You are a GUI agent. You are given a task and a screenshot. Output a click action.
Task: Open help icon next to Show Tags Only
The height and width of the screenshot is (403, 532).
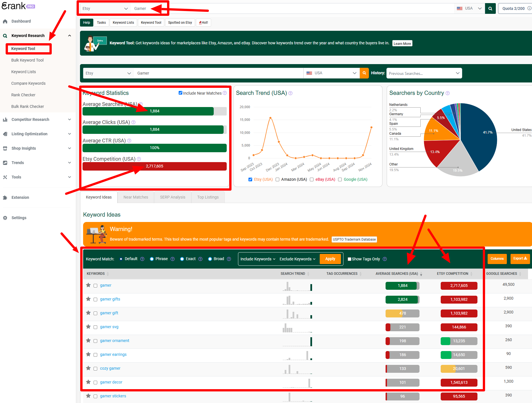coord(385,259)
